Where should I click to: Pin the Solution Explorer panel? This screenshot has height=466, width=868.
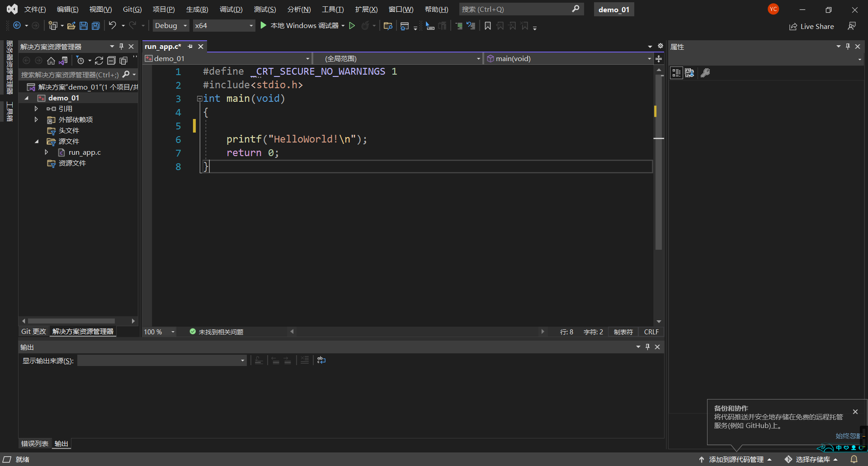coord(121,46)
